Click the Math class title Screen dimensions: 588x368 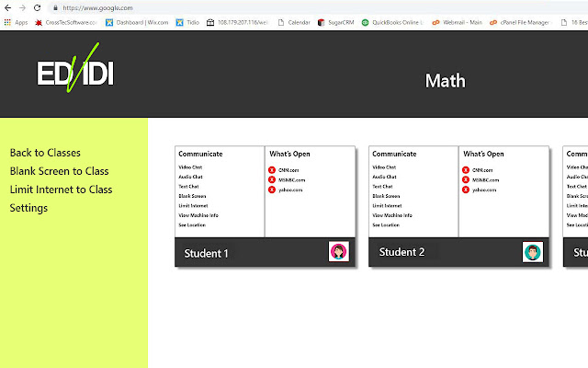[445, 81]
